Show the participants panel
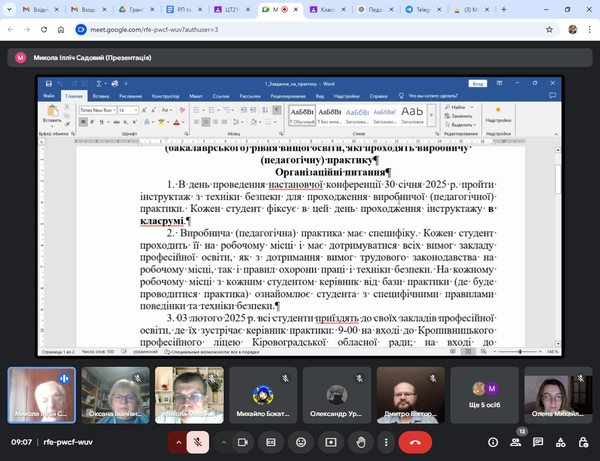The image size is (600, 461). 514,441
